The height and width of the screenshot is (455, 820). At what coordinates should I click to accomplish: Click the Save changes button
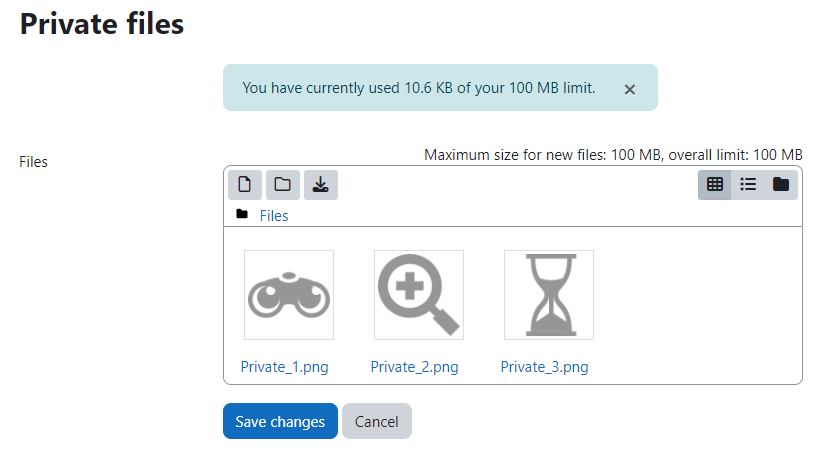click(x=280, y=421)
